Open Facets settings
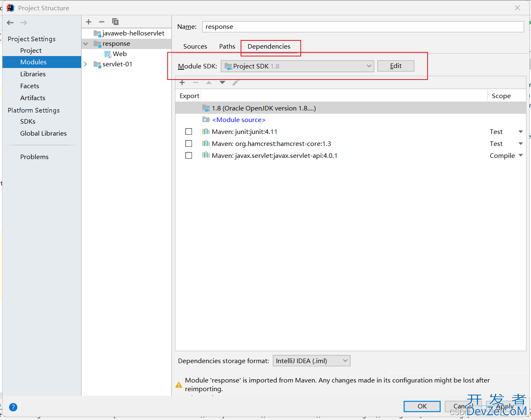 (30, 86)
